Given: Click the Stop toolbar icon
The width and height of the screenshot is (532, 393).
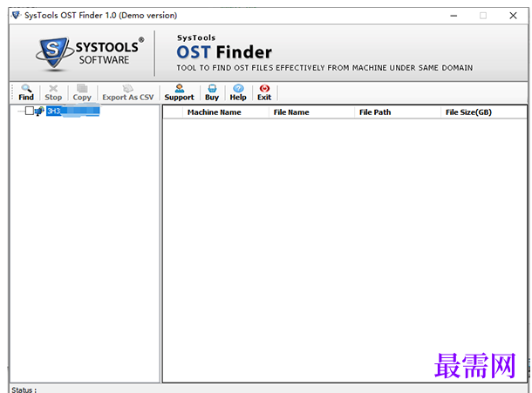Looking at the screenshot, I should click(x=53, y=92).
